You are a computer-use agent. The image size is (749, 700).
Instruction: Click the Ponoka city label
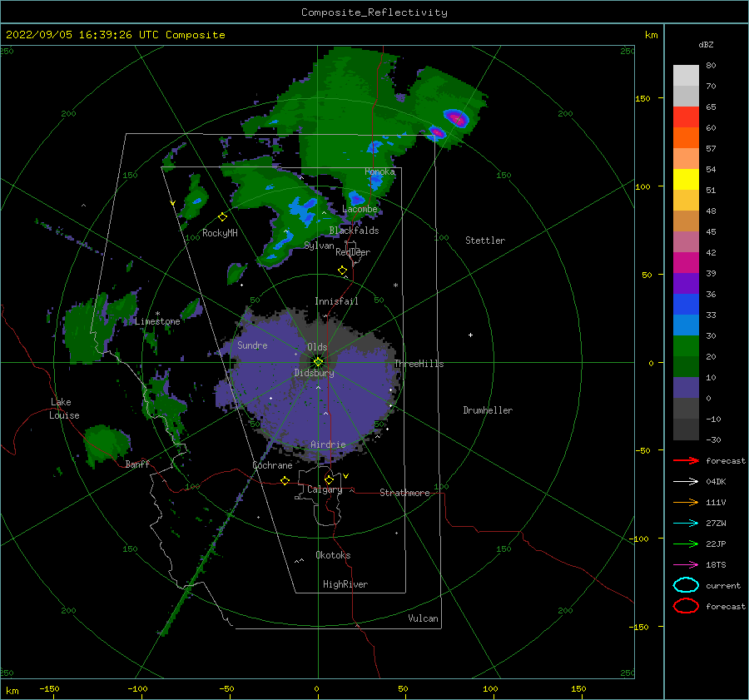[379, 171]
